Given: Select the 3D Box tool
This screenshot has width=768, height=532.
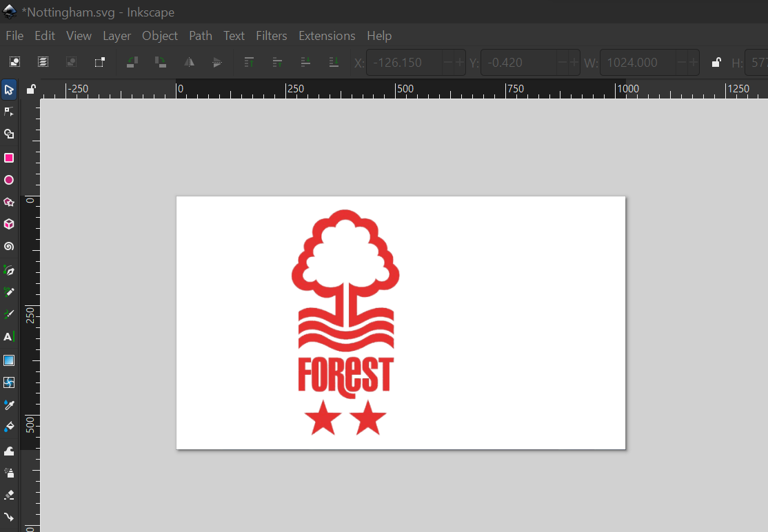Looking at the screenshot, I should [9, 224].
